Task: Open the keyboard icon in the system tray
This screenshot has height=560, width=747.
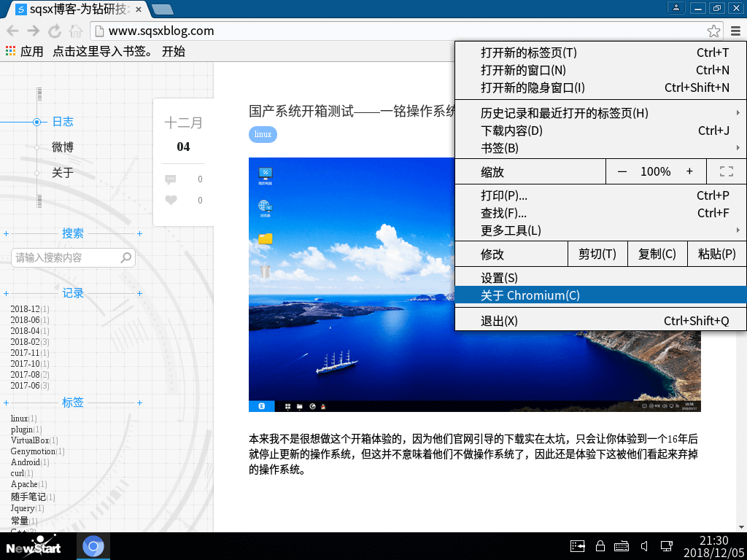Action: point(622,546)
